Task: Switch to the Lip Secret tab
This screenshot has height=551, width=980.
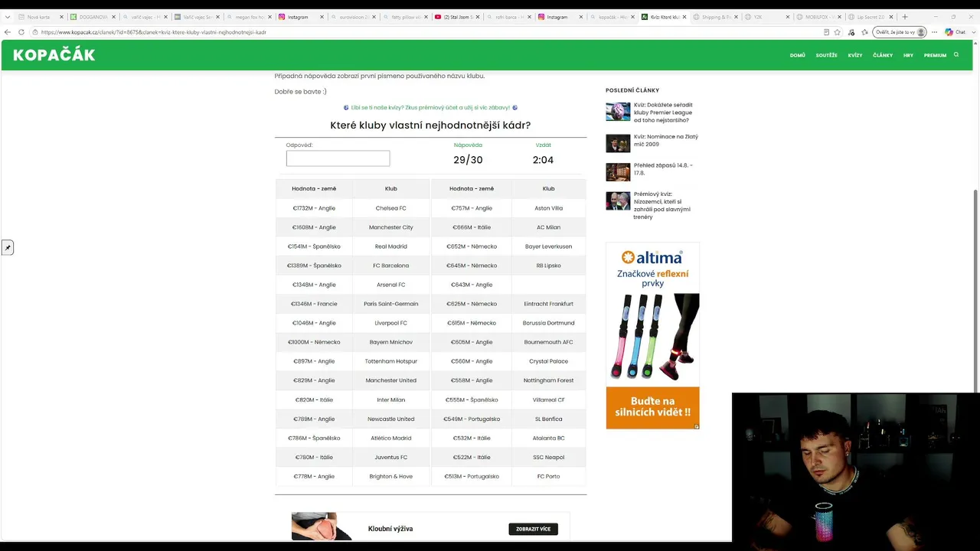Action: coord(871,17)
